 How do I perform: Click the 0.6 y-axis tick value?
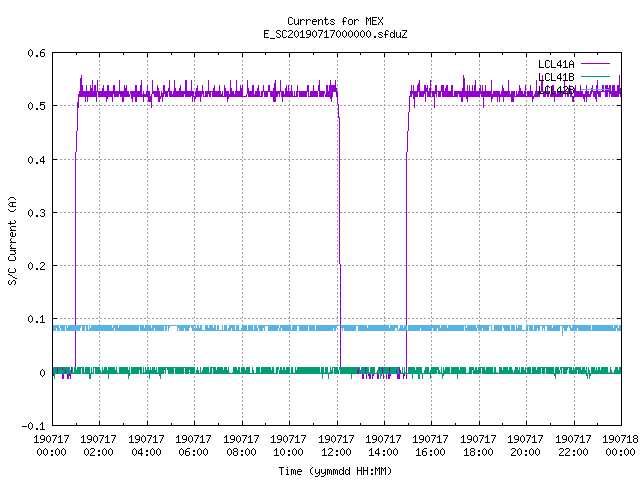coord(36,53)
